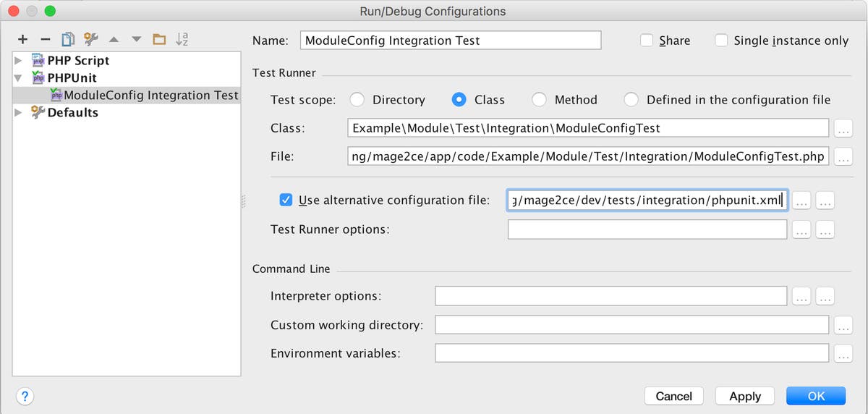This screenshot has height=414, width=868.
Task: Browse for Class using the ellipsis button
Action: pos(843,130)
